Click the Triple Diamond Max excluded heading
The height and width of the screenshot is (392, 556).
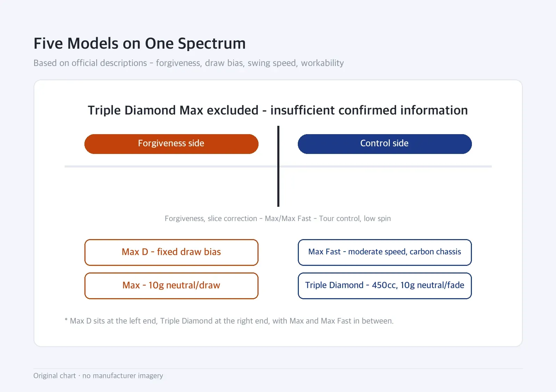point(278,110)
